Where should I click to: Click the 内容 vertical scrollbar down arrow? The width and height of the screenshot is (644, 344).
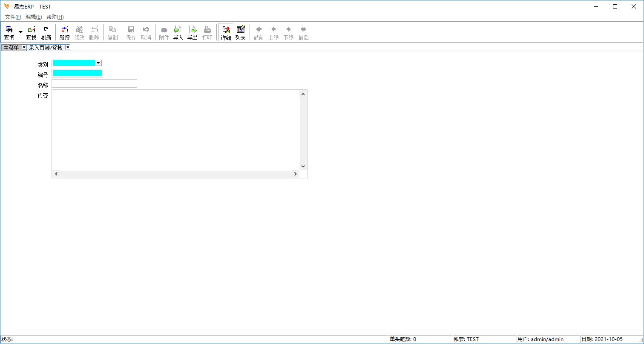tap(303, 166)
